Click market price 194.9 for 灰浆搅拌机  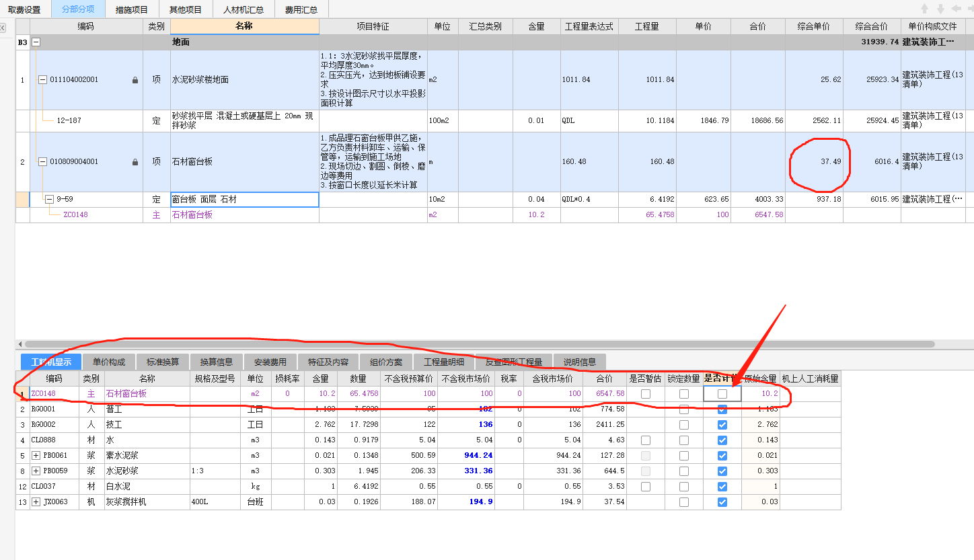tap(466, 502)
